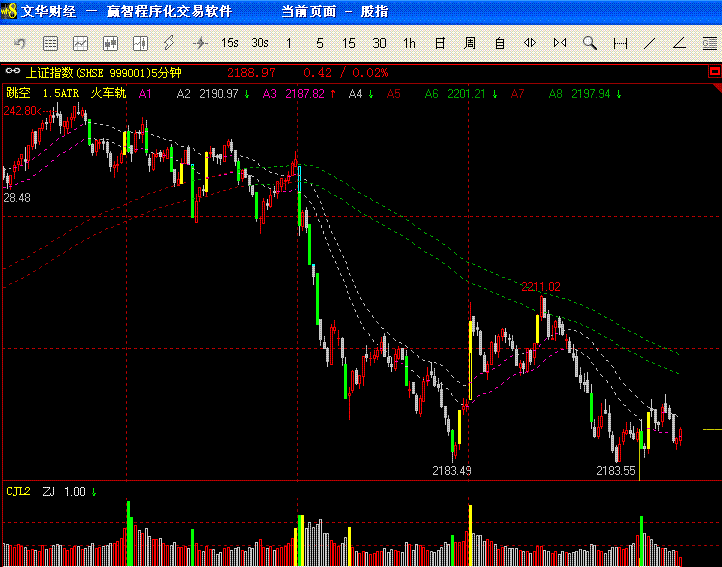Select the angle line drawing tool
This screenshot has height=567, width=722.
click(680, 43)
